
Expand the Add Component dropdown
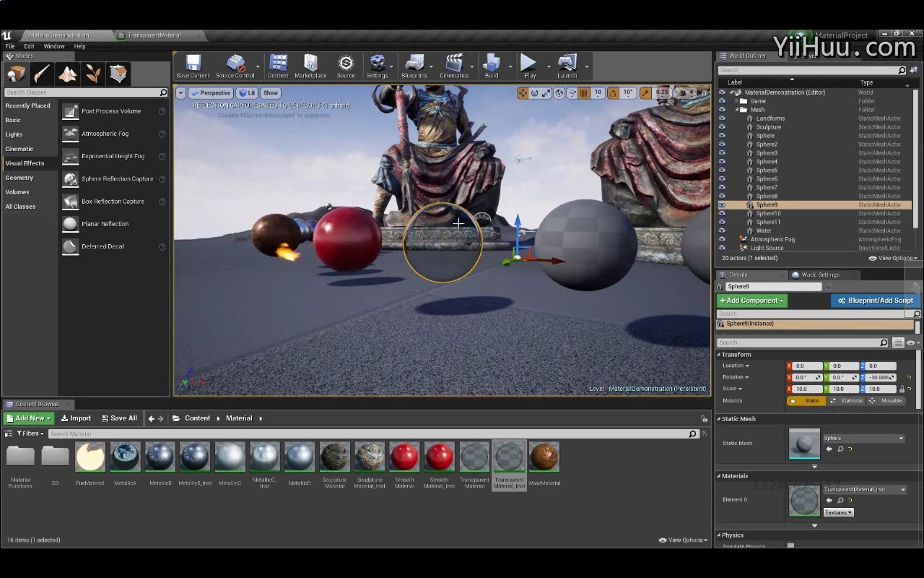click(x=751, y=301)
